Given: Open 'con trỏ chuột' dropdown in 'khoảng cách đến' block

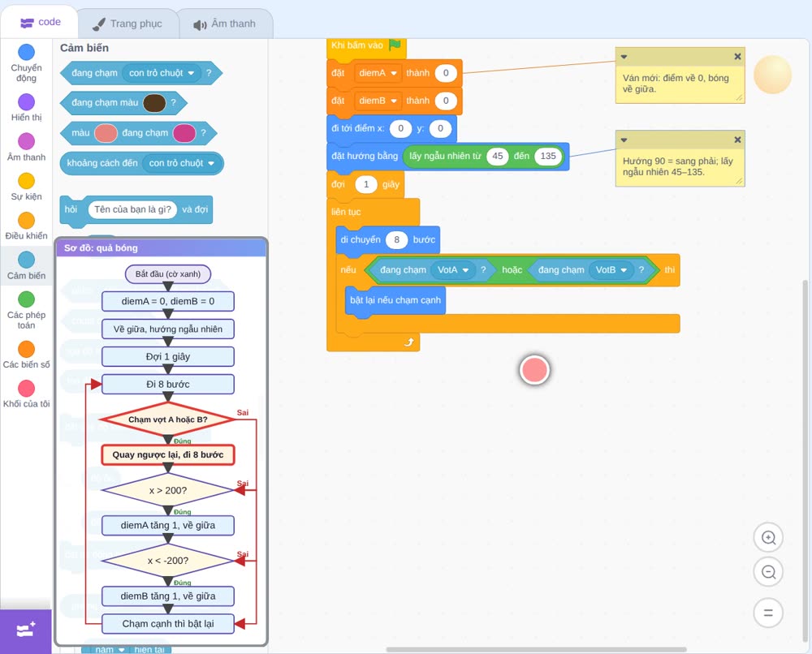Looking at the screenshot, I should click(x=182, y=163).
